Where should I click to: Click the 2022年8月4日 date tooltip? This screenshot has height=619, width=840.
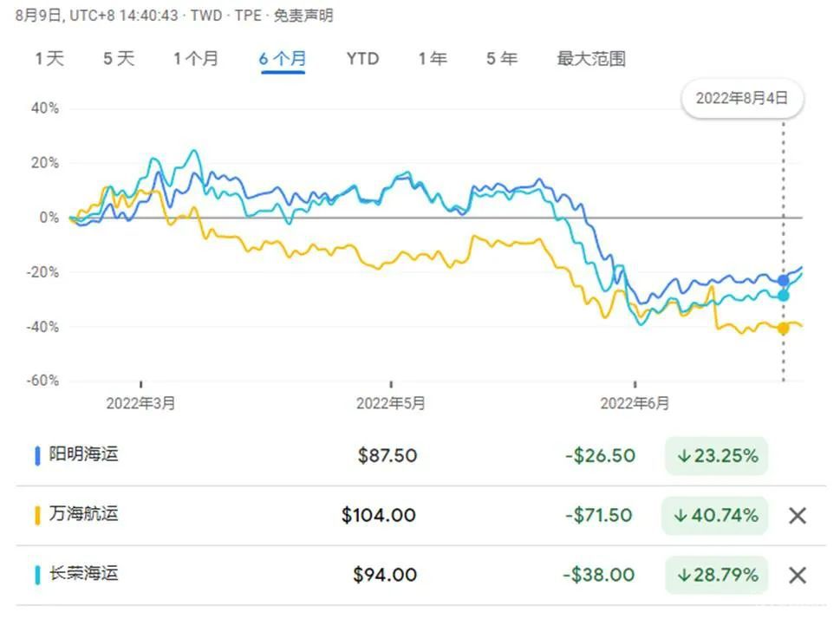[742, 99]
